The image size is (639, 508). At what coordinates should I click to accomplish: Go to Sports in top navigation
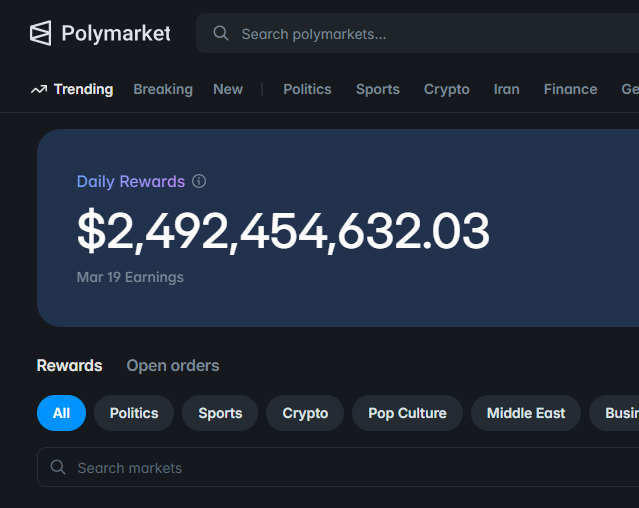pos(378,89)
